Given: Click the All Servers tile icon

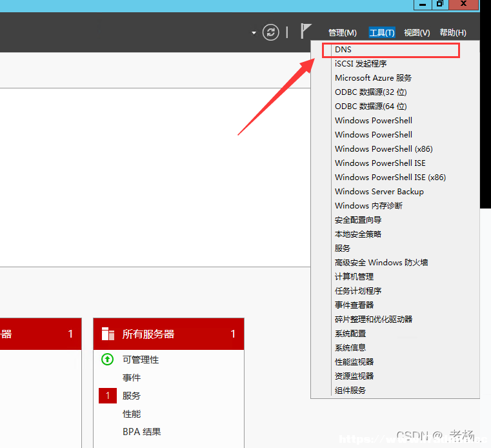Looking at the screenshot, I should (x=108, y=334).
